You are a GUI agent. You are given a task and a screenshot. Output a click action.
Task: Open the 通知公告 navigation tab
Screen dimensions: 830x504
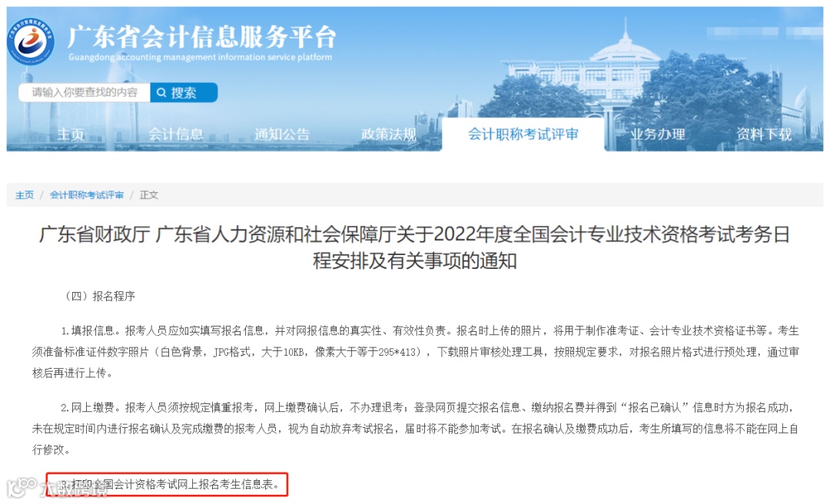tap(282, 134)
